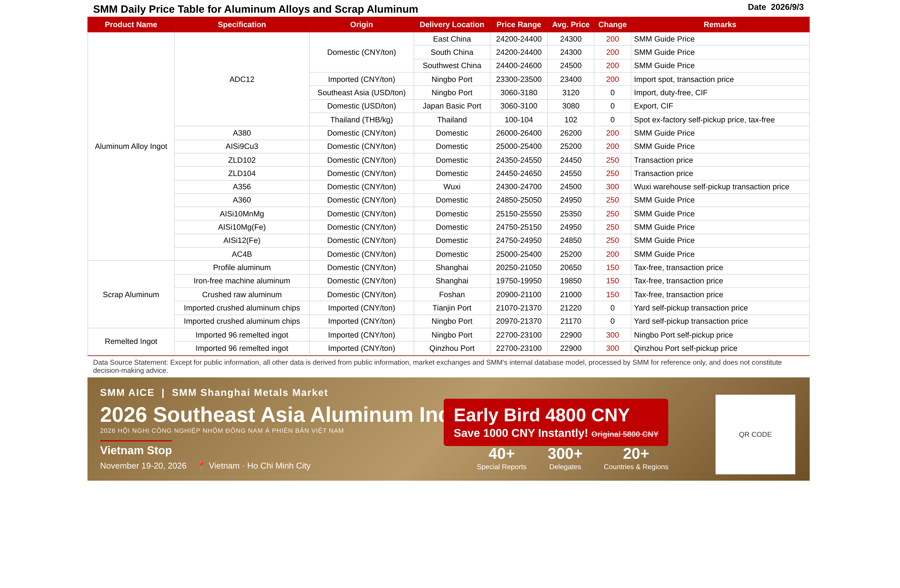Click the 2026 Southeast Asia Aluminum conference title
The image size is (900, 588).
click(x=272, y=415)
